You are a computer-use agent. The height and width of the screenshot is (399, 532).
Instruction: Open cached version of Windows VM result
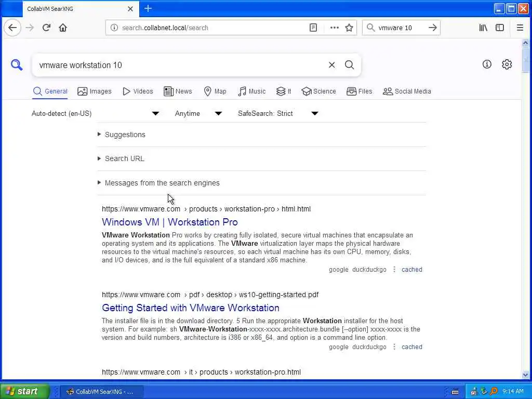(x=412, y=270)
